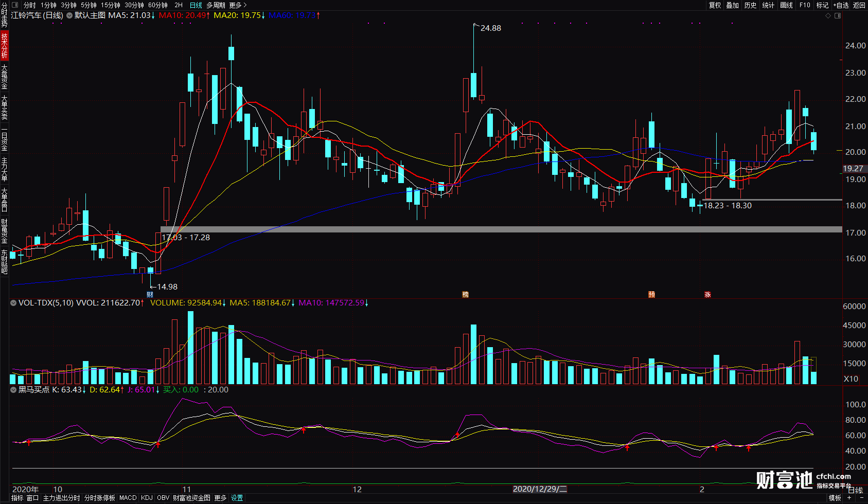
Task: Select the 3分钟 period tab
Action: click(68, 5)
